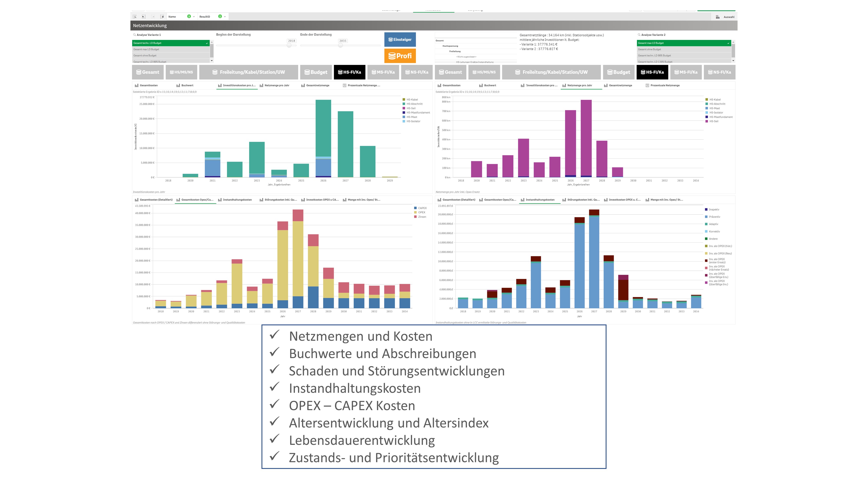Click Gesamt button under Variante 1
The width and height of the screenshot is (868, 488).
148,72
